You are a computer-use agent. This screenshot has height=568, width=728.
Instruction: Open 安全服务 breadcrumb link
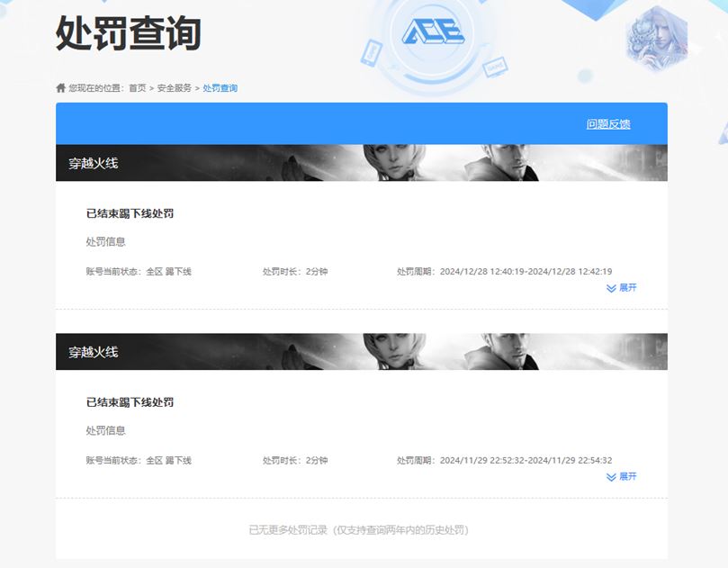pos(174,88)
